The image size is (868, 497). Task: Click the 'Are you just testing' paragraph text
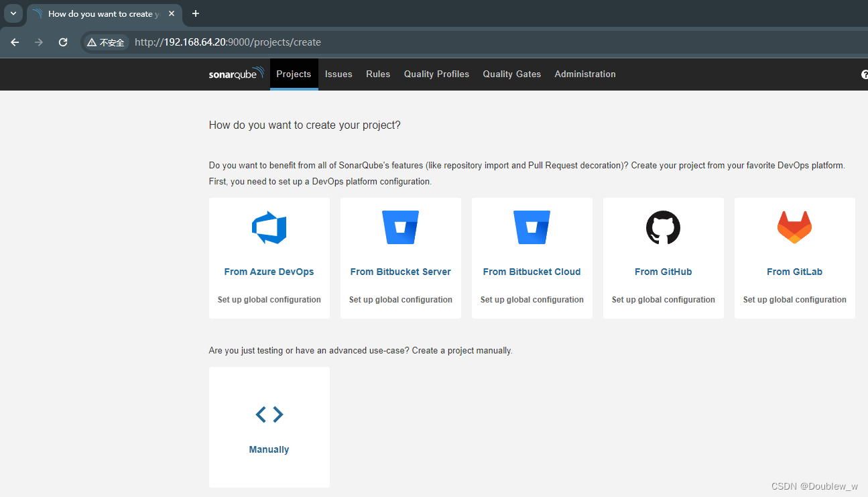pos(361,351)
